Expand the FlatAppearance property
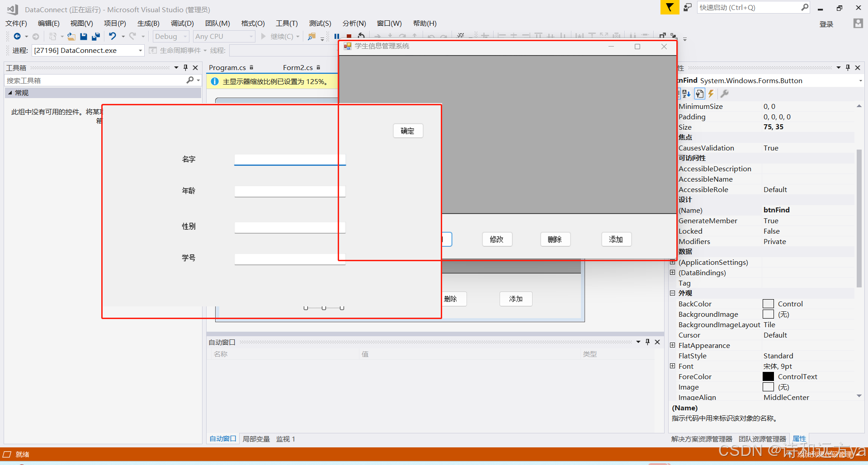Viewport: 868px width, 465px height. coord(672,345)
